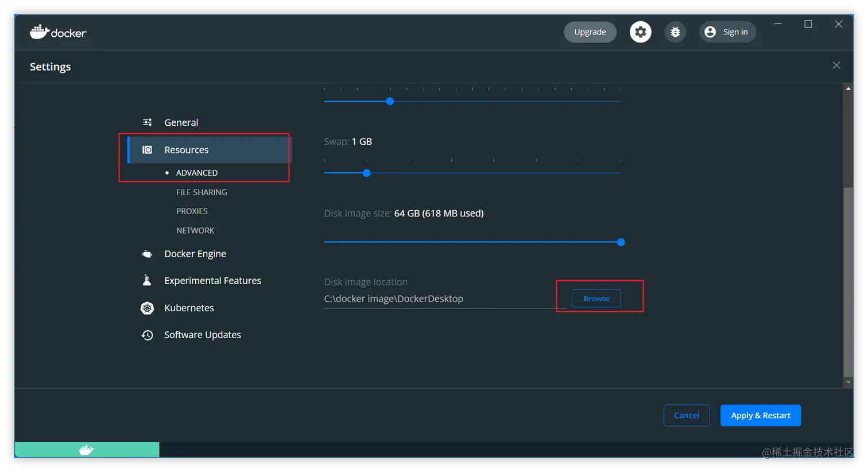Minimize the Docker Desktop window
868x472 pixels.
[x=778, y=24]
